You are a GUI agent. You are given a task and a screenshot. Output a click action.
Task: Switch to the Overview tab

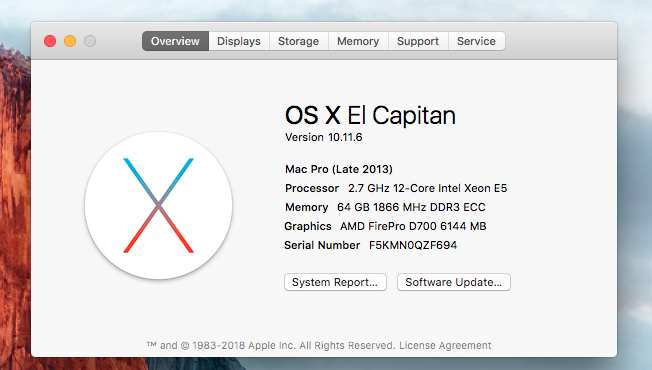tap(175, 41)
